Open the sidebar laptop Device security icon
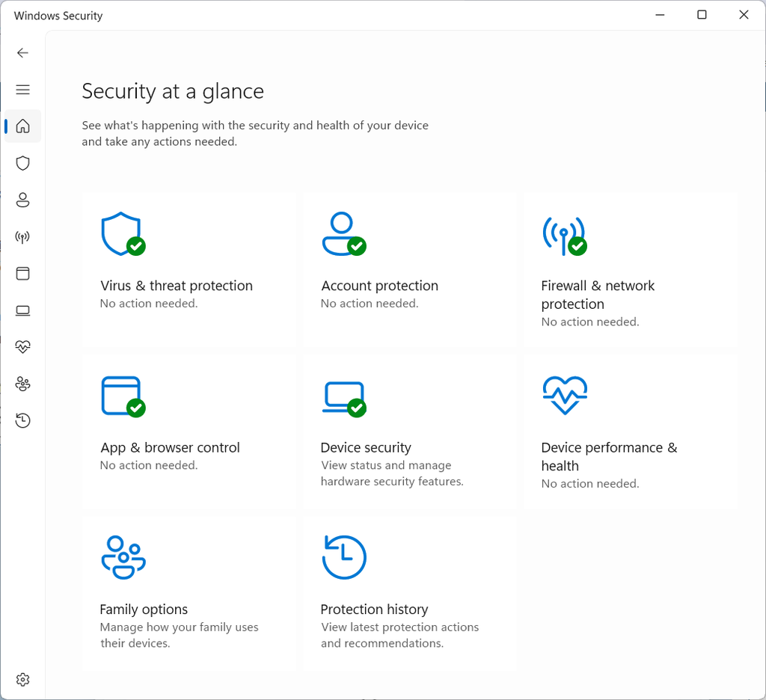 [22, 310]
